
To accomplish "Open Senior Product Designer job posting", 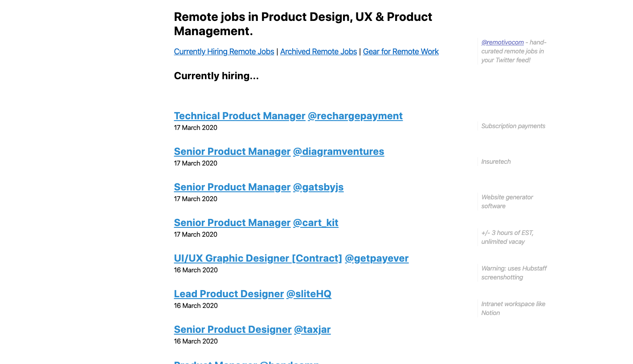I will coord(233,329).
